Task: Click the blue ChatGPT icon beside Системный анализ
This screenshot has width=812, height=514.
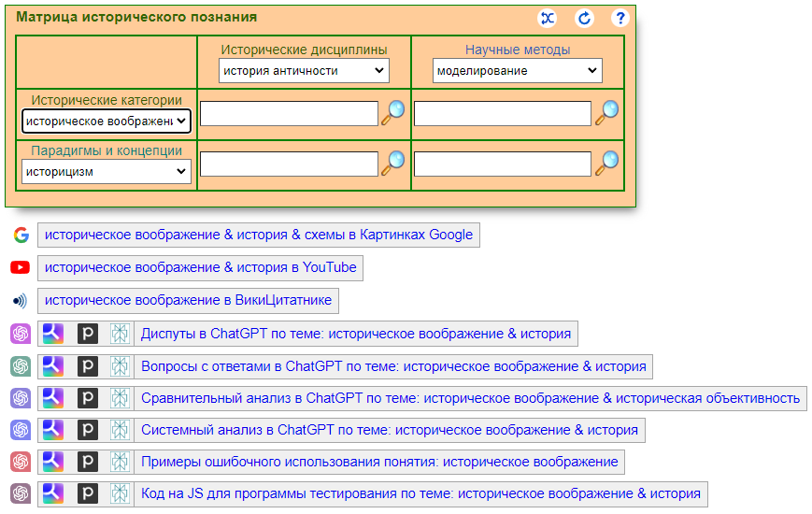Action: click(21, 430)
